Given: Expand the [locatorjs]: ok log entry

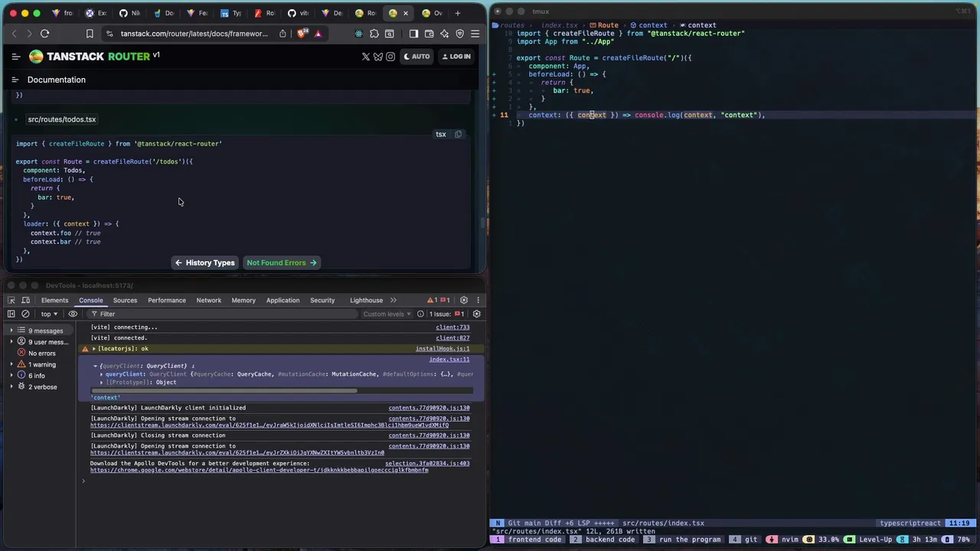Looking at the screenshot, I should [94, 349].
